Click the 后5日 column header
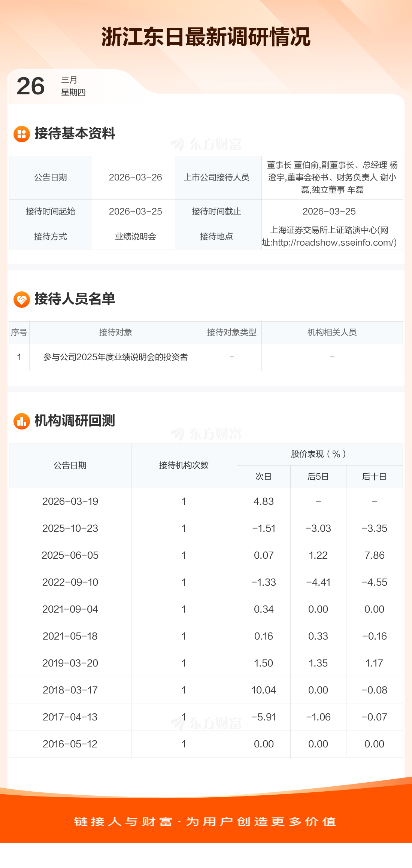 click(x=318, y=477)
